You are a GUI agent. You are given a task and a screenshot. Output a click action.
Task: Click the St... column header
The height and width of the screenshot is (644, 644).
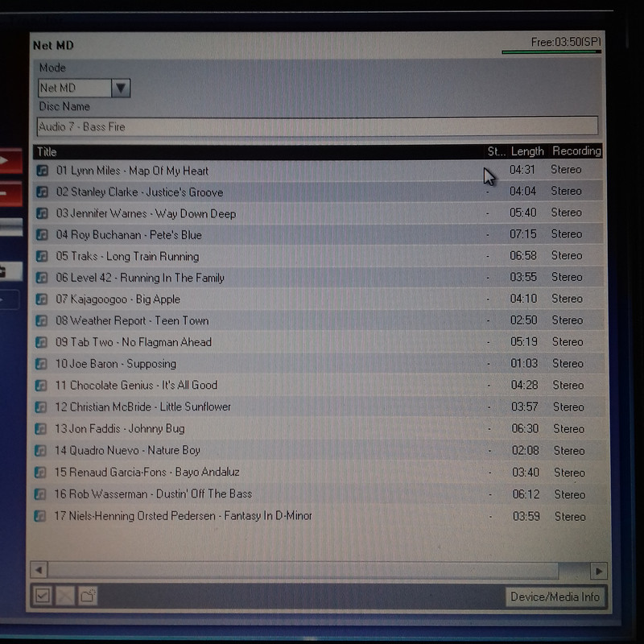(496, 151)
